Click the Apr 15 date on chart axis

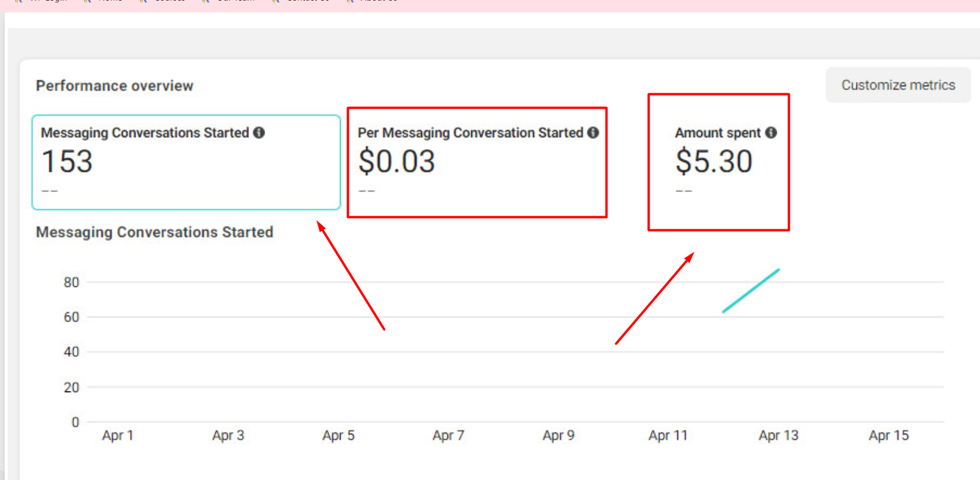[x=888, y=435]
